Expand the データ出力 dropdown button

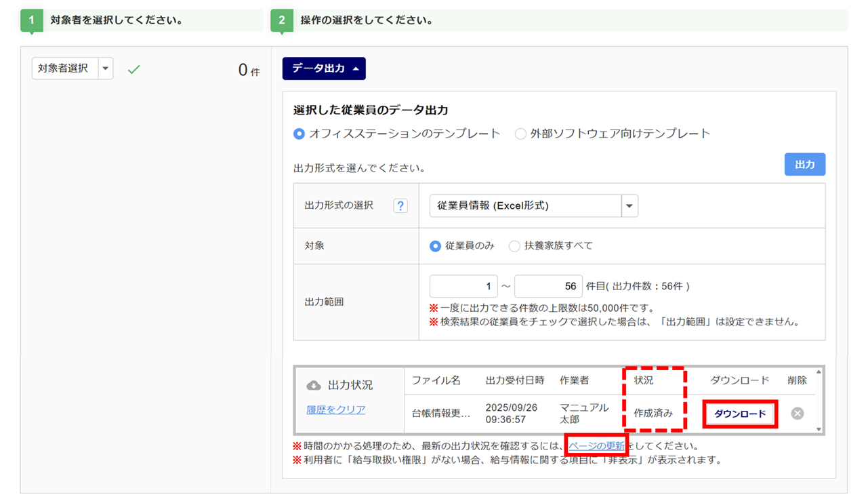(x=324, y=68)
